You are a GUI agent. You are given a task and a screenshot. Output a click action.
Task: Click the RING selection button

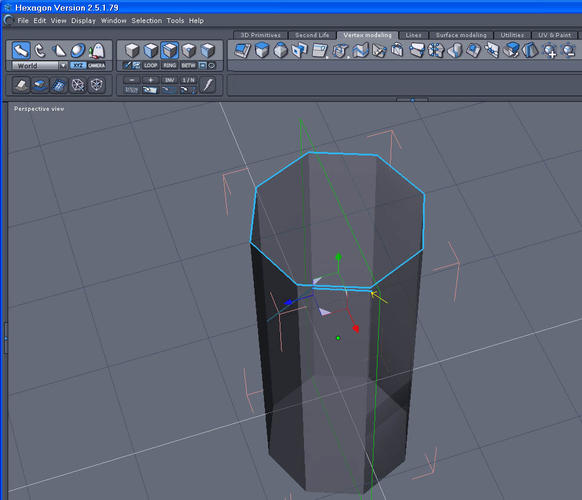(170, 66)
